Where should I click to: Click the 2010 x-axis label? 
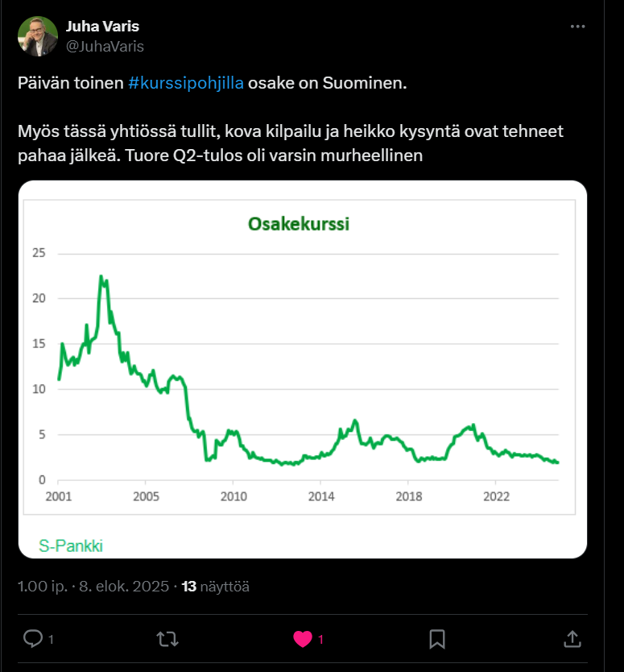click(233, 496)
